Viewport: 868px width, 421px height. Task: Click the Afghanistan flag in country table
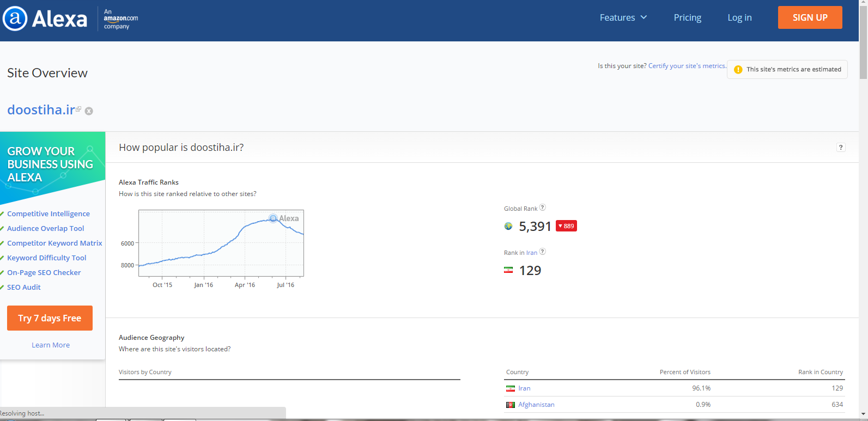(511, 405)
